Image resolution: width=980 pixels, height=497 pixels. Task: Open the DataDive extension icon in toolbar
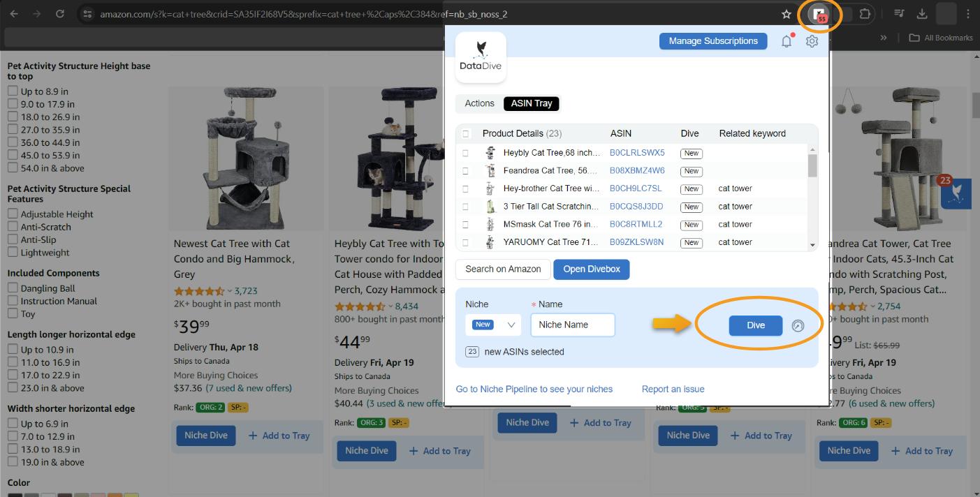(x=818, y=14)
